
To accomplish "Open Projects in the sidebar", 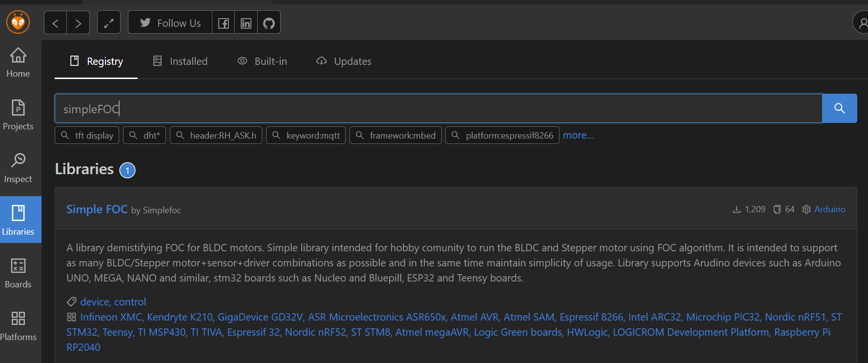I will click(18, 115).
